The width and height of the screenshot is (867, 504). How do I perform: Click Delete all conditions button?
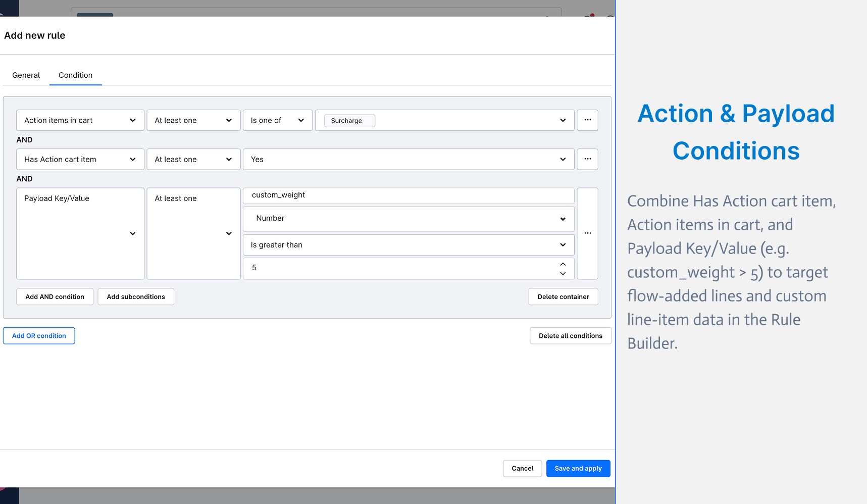[x=570, y=336]
